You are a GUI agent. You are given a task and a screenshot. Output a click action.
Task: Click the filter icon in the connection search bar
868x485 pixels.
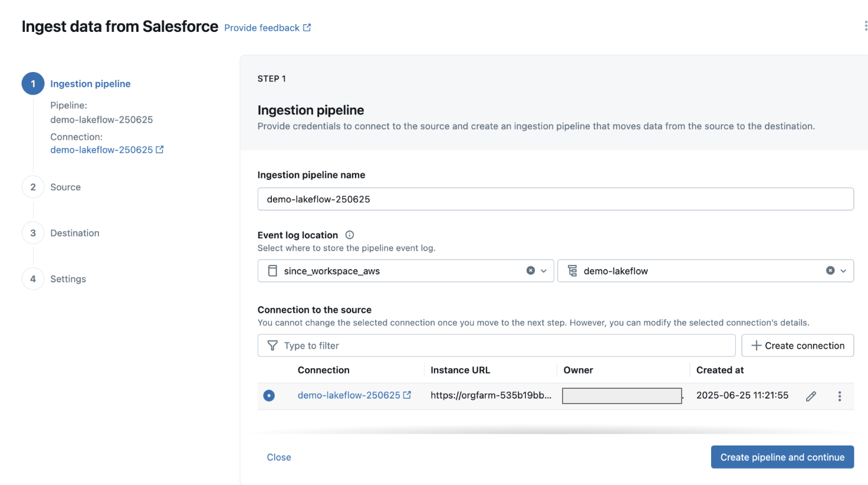[272, 345]
